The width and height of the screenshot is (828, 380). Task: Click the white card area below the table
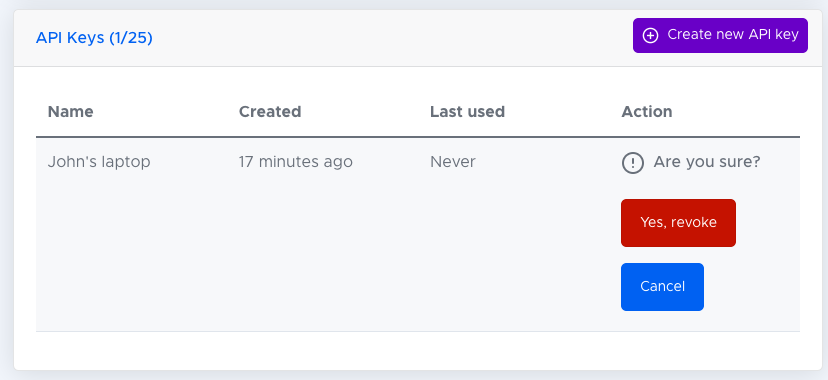[417, 350]
